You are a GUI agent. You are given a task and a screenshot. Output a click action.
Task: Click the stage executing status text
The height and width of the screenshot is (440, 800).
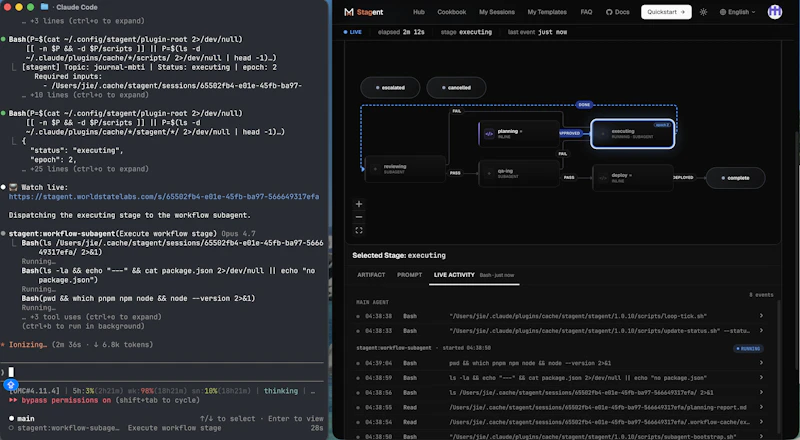[466, 32]
